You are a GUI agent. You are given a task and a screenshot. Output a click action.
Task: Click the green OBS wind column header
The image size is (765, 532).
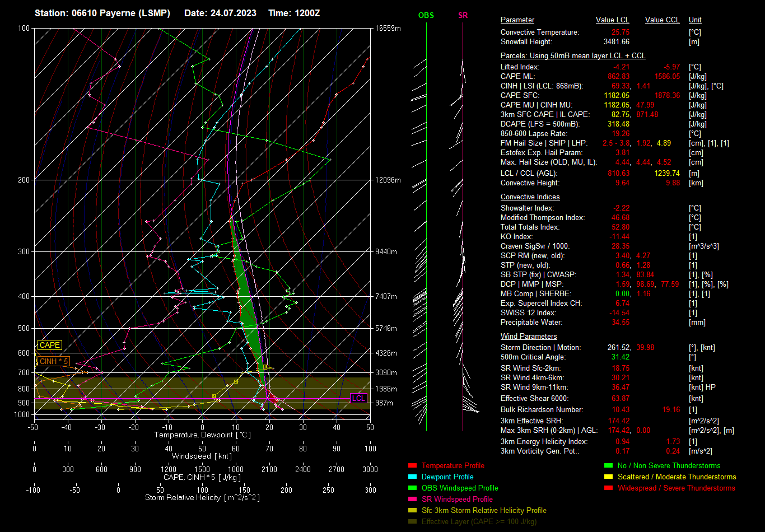pos(426,16)
